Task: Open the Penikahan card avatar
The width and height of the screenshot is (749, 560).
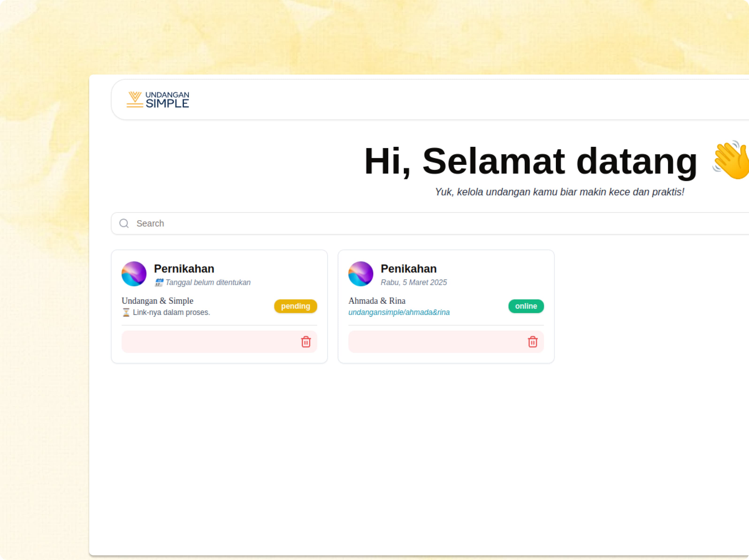Action: (361, 274)
